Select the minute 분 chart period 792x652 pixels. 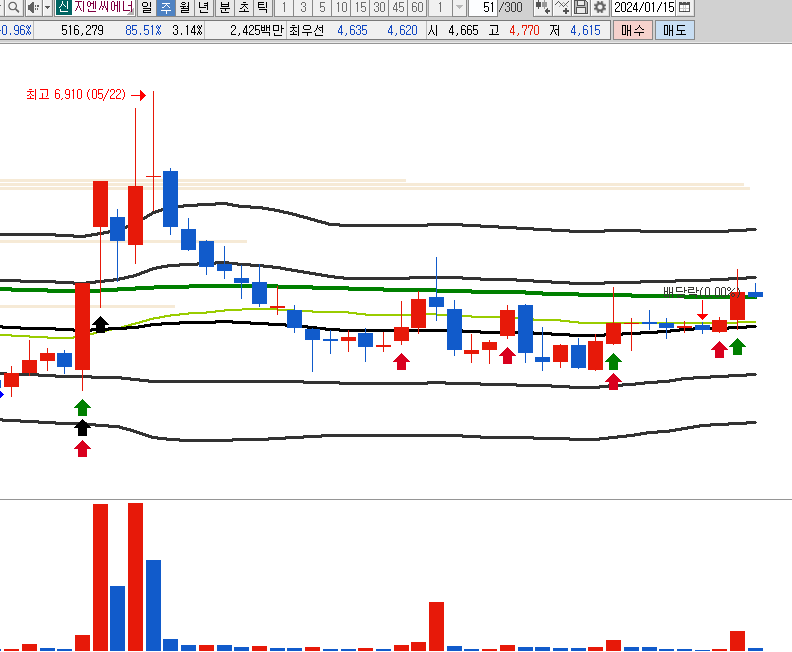(x=225, y=8)
